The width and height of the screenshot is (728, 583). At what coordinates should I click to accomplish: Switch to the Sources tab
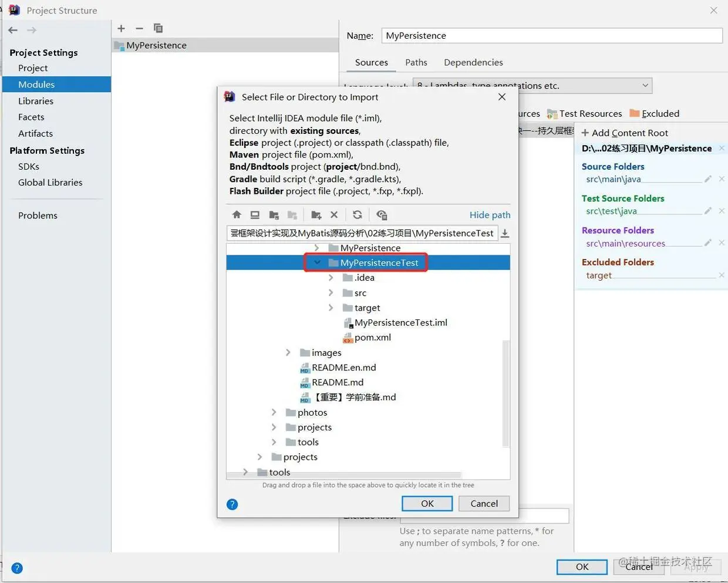371,62
